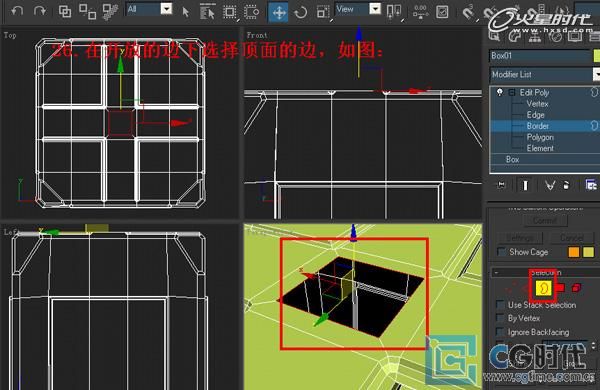
Task: Click Make Unique icon below stack
Action: coord(550,185)
